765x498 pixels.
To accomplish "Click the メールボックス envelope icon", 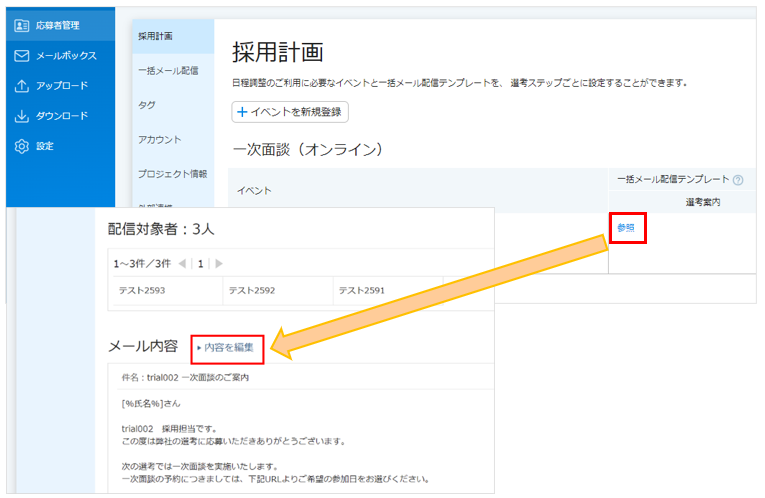I will click(x=21, y=56).
